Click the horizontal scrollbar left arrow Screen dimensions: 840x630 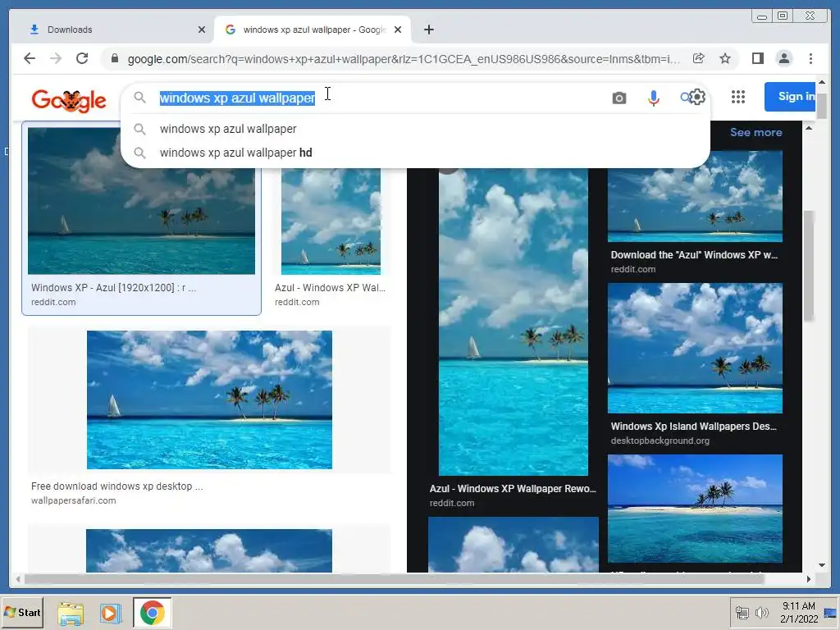coord(18,579)
